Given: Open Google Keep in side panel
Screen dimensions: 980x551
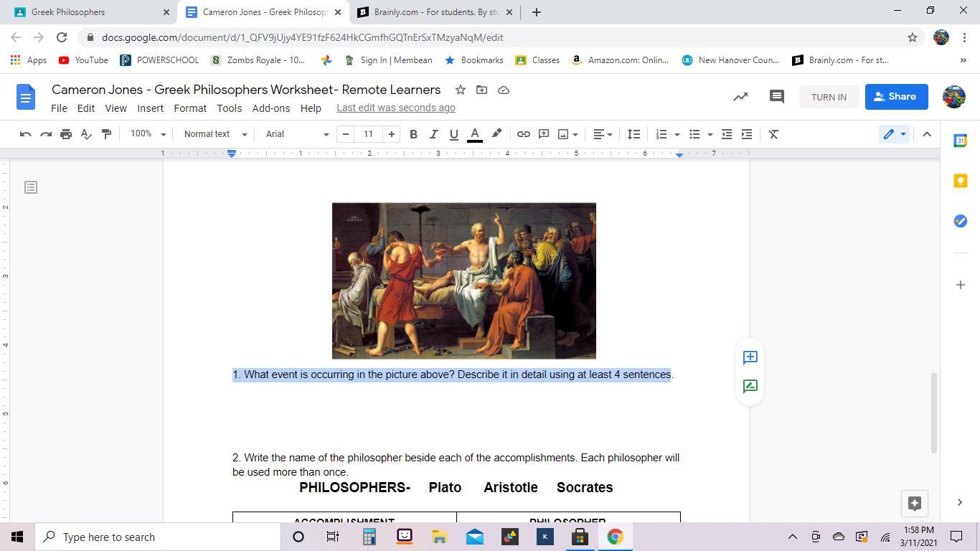Looking at the screenshot, I should pos(960,181).
